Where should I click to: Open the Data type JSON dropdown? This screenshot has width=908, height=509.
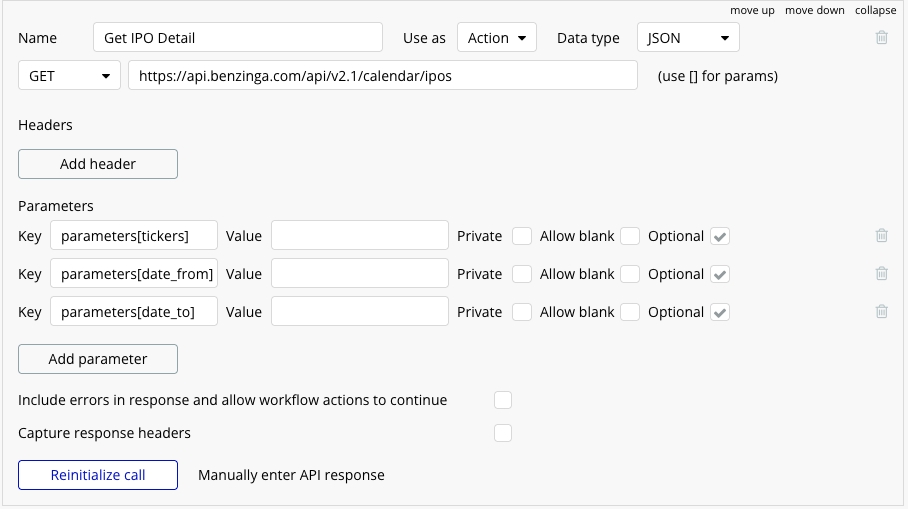click(688, 38)
